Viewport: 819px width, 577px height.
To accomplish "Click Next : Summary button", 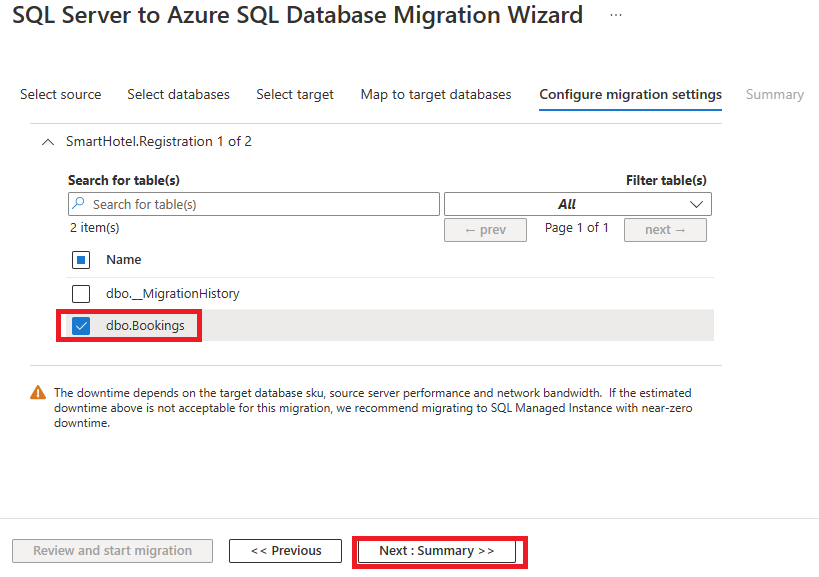I will pyautogui.click(x=437, y=551).
